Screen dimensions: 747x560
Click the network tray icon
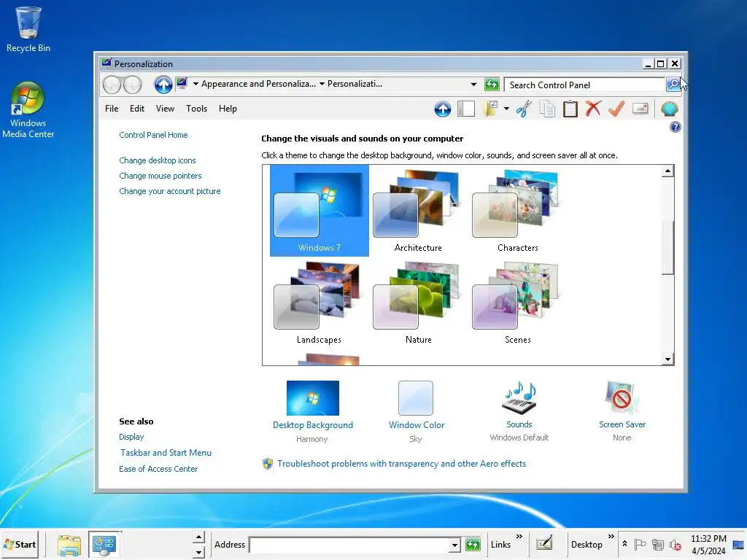tap(657, 544)
